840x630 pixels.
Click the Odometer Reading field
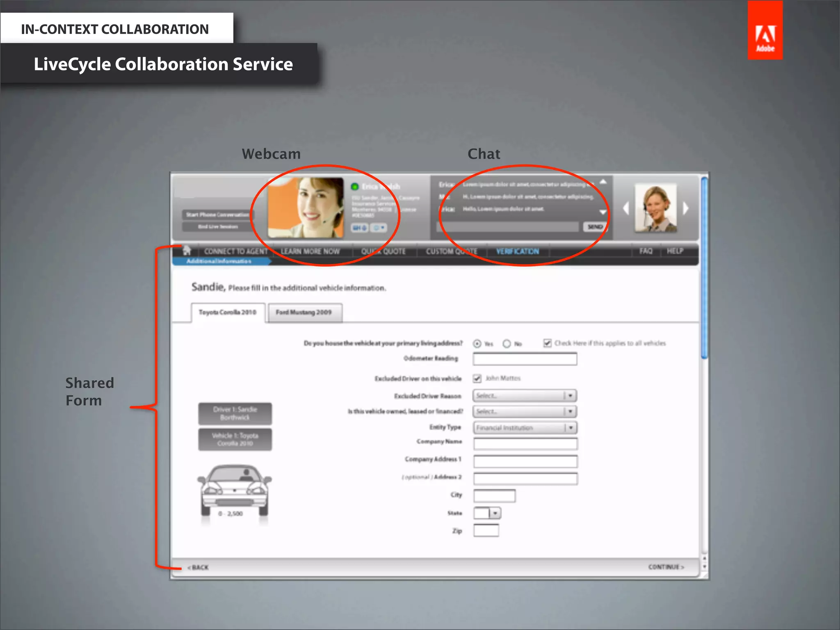point(525,359)
